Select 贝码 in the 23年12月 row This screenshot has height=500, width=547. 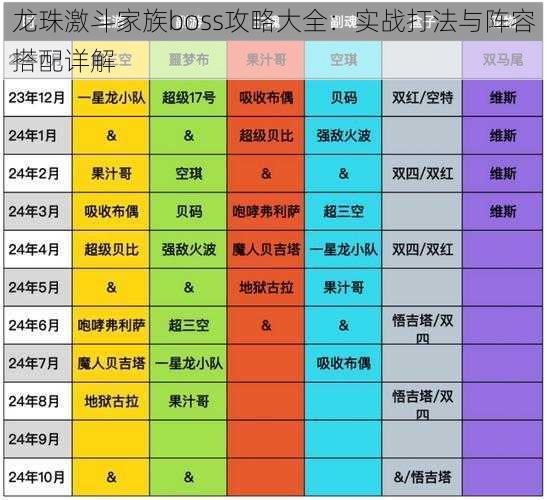(x=344, y=98)
